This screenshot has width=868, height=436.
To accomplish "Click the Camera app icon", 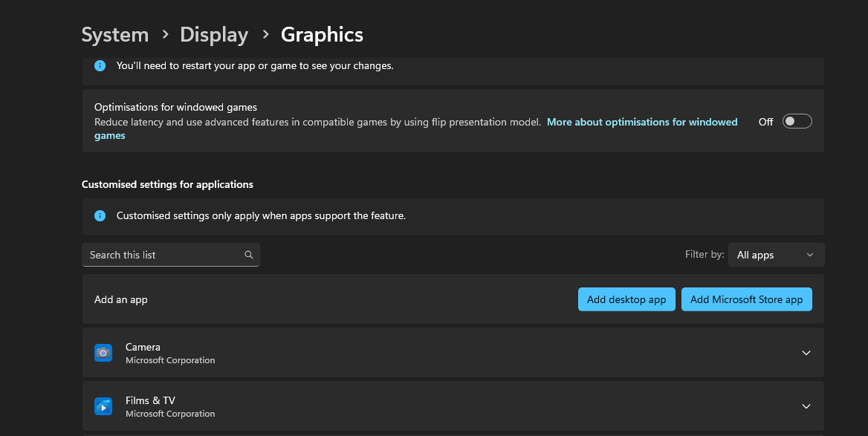I will point(103,353).
